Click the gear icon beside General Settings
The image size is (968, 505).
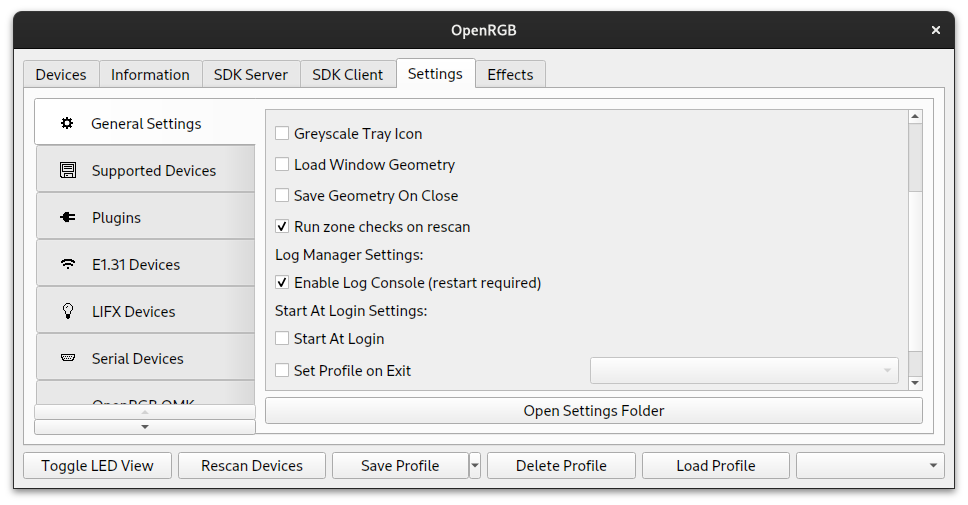click(67, 123)
